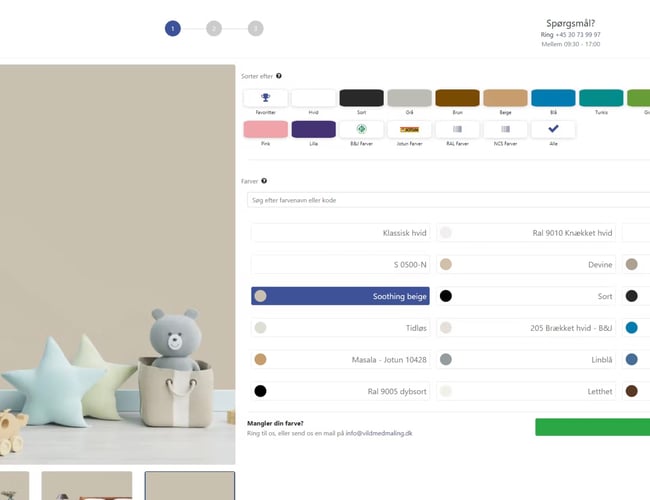Image resolution: width=650 pixels, height=500 pixels.
Task: Click help icon next to Farver
Action: tap(264, 181)
